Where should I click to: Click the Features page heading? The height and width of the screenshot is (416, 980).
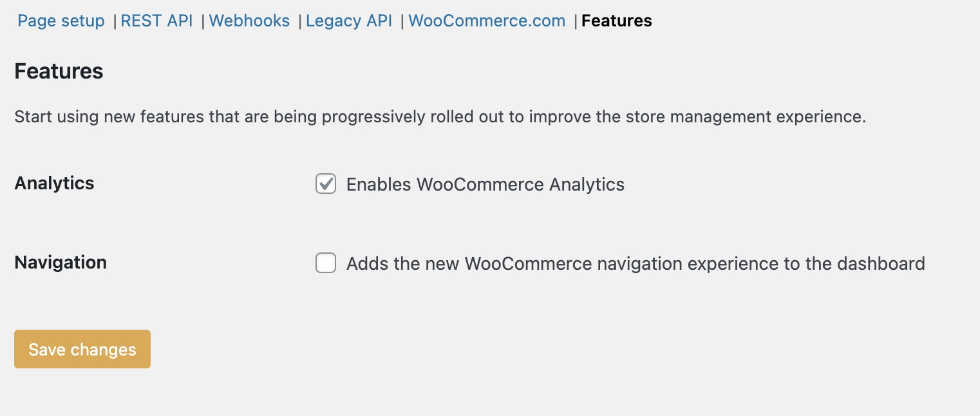59,71
